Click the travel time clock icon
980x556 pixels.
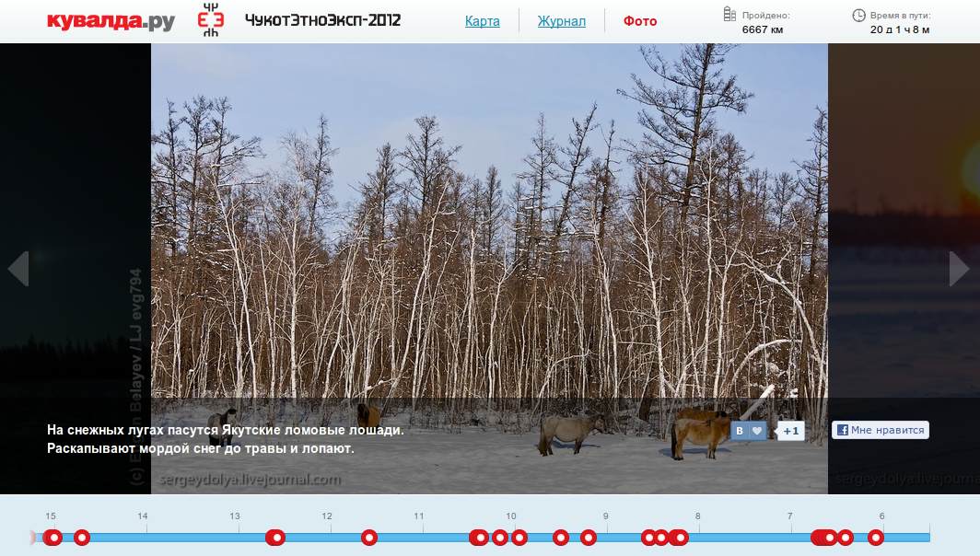[x=858, y=15]
